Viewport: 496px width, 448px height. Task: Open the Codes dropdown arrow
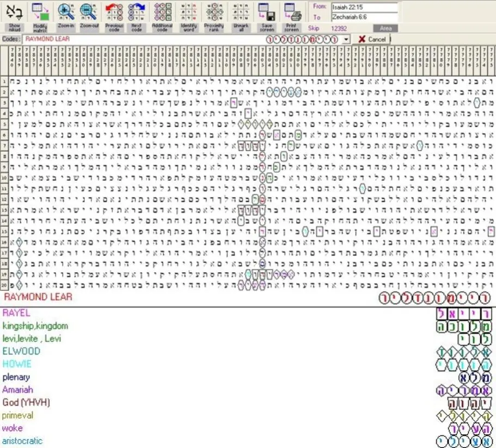[346, 40]
